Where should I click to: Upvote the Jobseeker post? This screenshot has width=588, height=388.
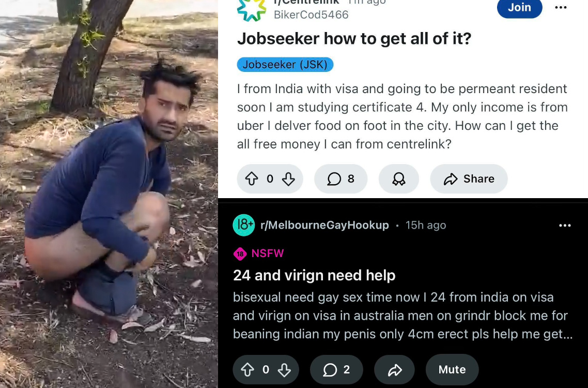tap(252, 179)
